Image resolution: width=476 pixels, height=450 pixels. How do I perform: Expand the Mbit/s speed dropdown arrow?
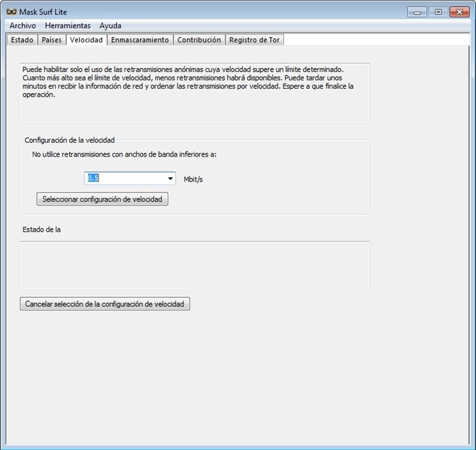pos(171,178)
